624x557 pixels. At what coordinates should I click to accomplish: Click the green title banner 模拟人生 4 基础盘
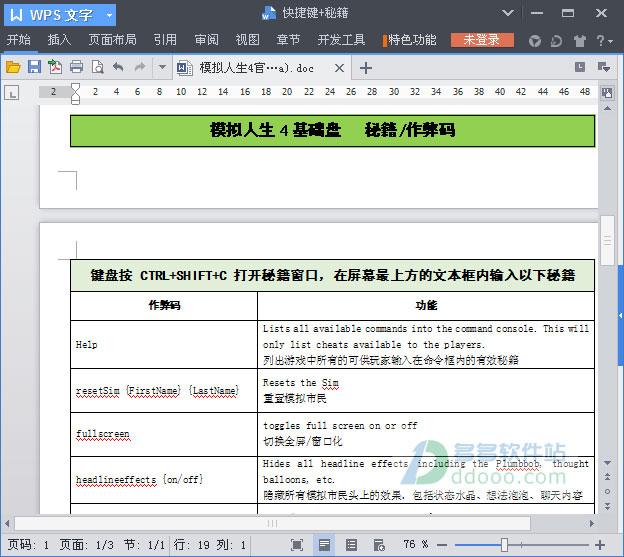point(333,131)
